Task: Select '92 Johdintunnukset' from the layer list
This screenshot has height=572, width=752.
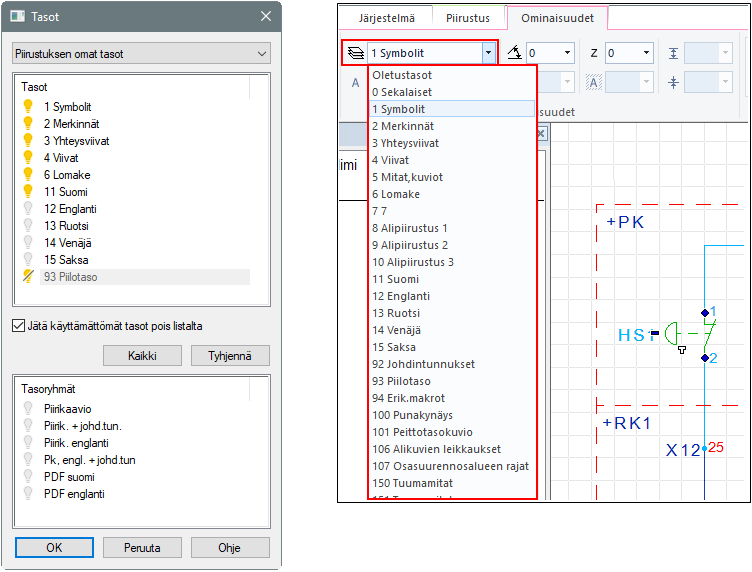Action: 423,364
